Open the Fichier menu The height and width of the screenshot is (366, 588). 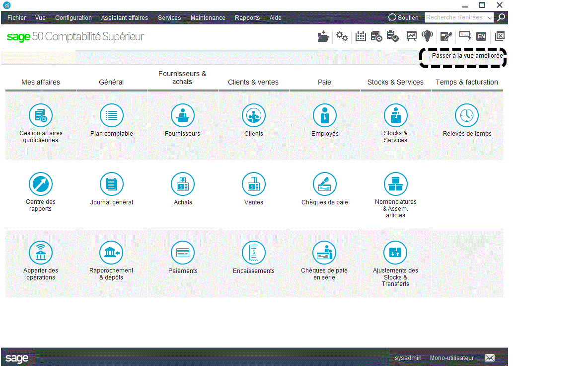[16, 17]
